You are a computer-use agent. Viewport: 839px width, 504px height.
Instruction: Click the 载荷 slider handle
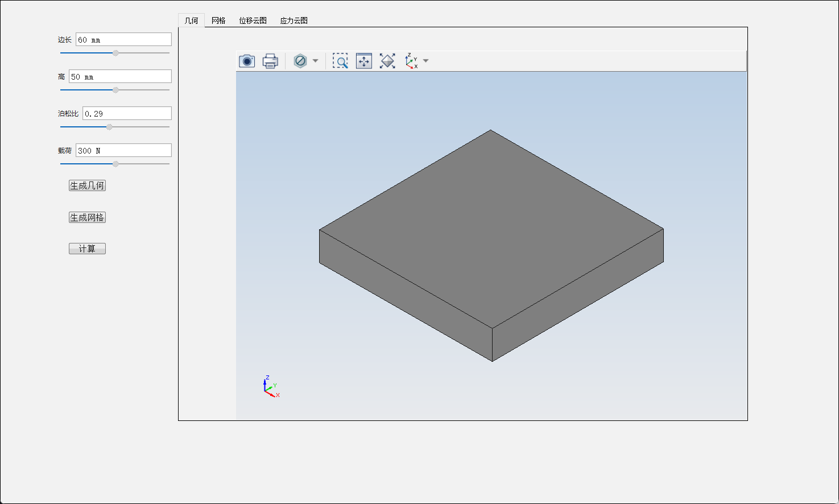(115, 164)
